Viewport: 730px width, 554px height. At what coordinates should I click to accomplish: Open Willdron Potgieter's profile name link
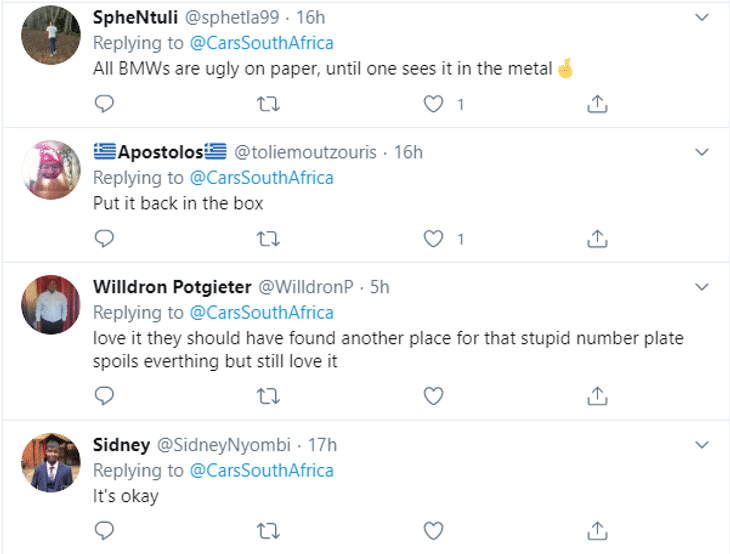click(x=172, y=287)
